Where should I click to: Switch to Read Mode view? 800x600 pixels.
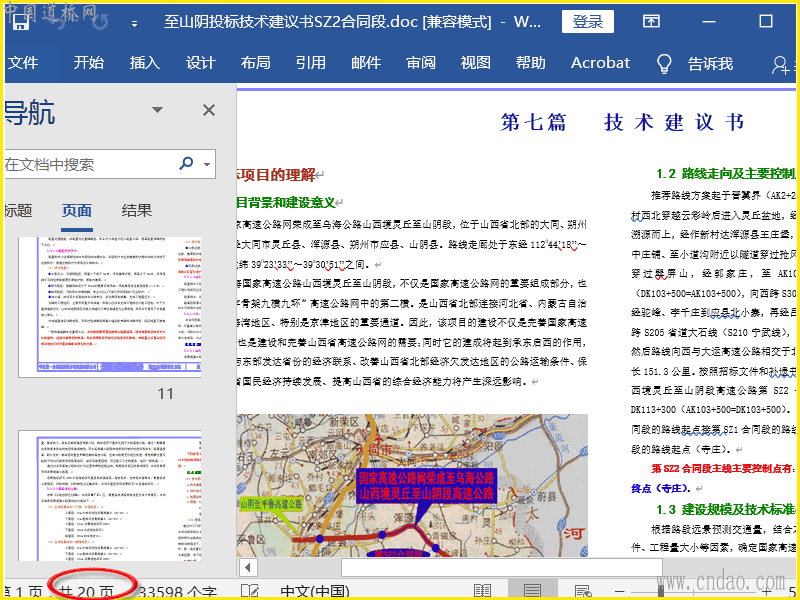[483, 591]
